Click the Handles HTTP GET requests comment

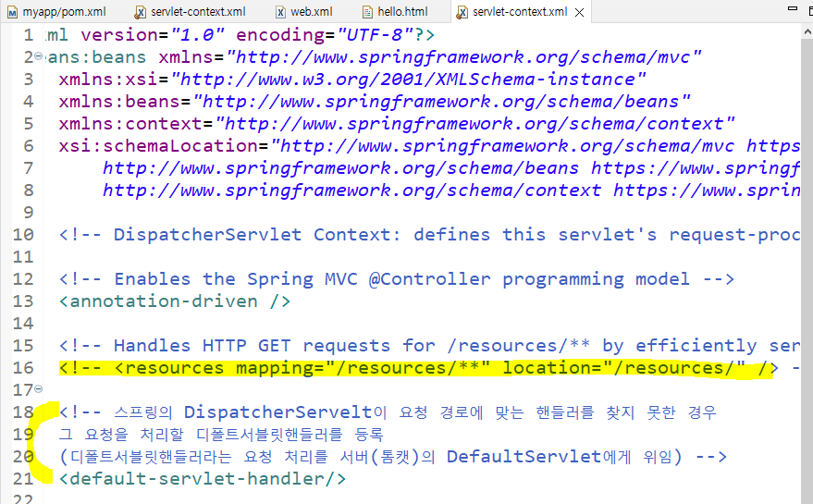(x=429, y=345)
